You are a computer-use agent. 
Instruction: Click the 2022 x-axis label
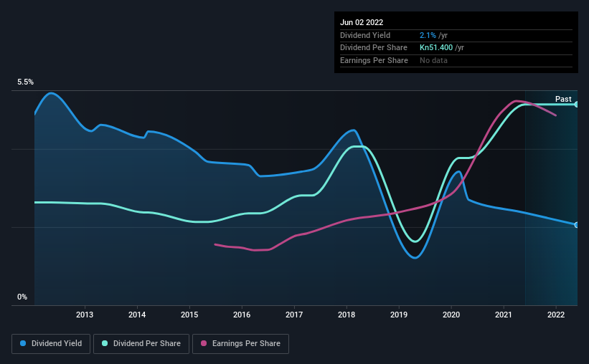point(556,315)
